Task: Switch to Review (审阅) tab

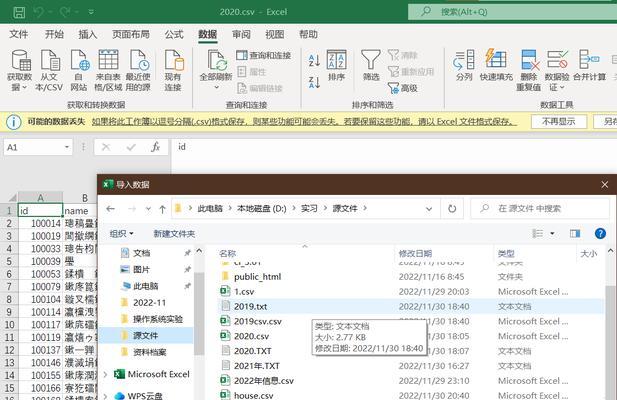Action: click(x=241, y=34)
